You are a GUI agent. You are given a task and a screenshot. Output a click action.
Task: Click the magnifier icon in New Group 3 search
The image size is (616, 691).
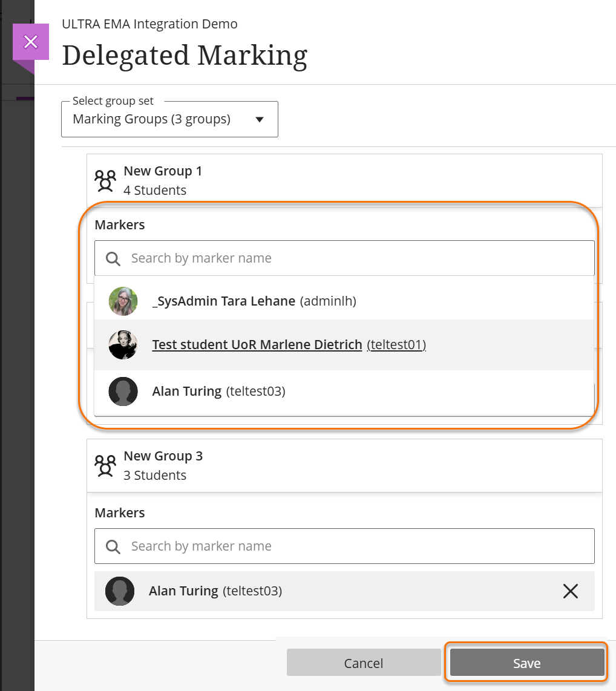(x=113, y=547)
